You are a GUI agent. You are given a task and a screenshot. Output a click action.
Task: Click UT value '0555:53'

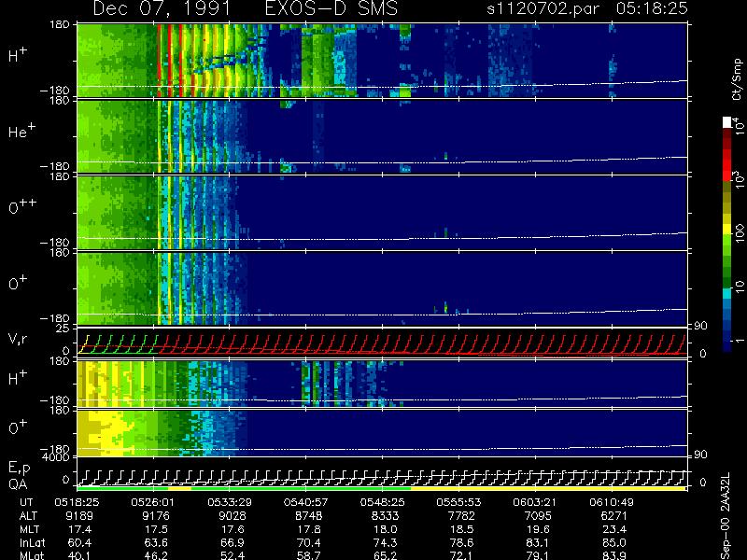click(458, 502)
